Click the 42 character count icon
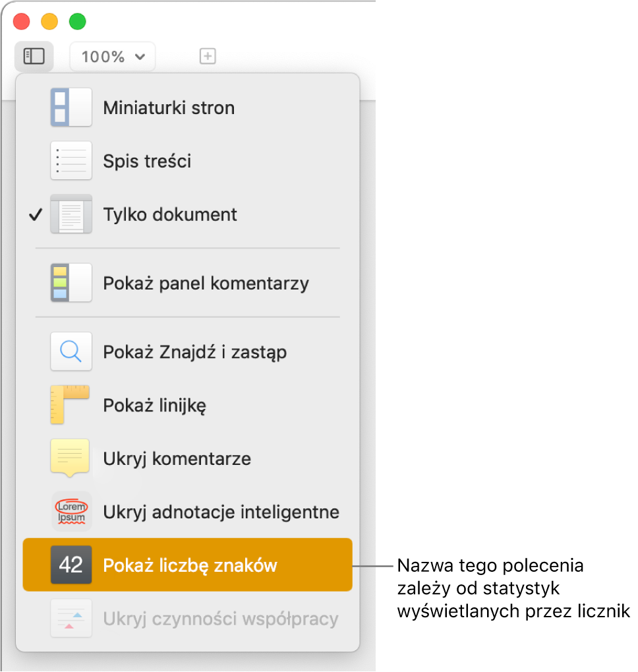This screenshot has width=638, height=672. tap(71, 565)
